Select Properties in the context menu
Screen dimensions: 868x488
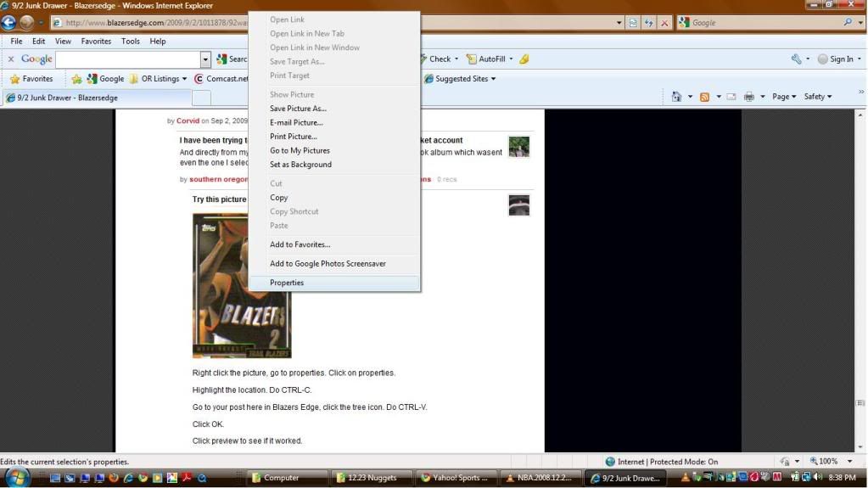click(x=334, y=283)
